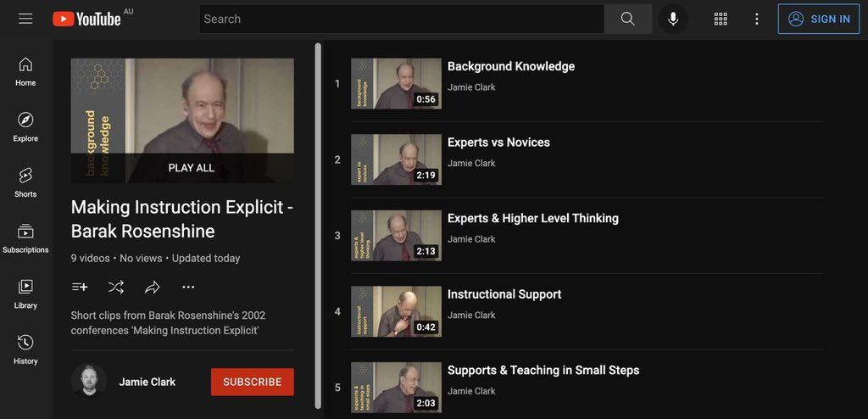Click the playlist title 'Making Instruction Explicit'

tap(182, 219)
